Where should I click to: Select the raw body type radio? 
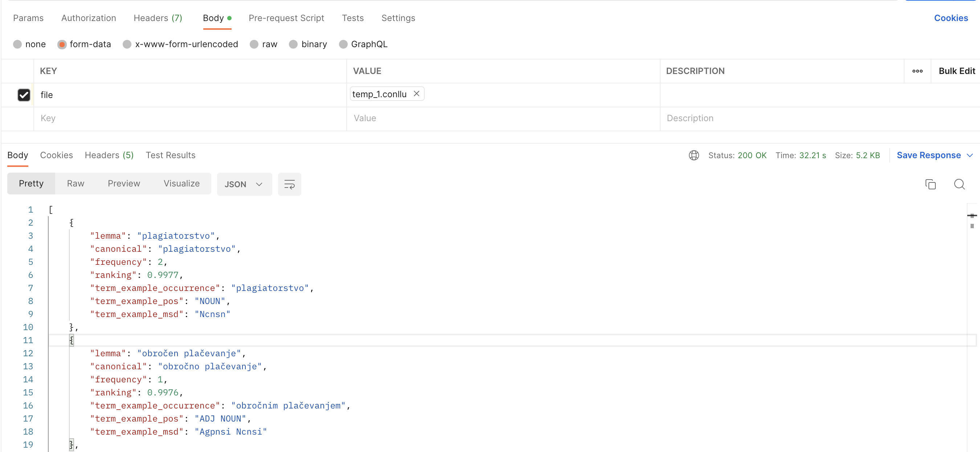[x=254, y=44]
